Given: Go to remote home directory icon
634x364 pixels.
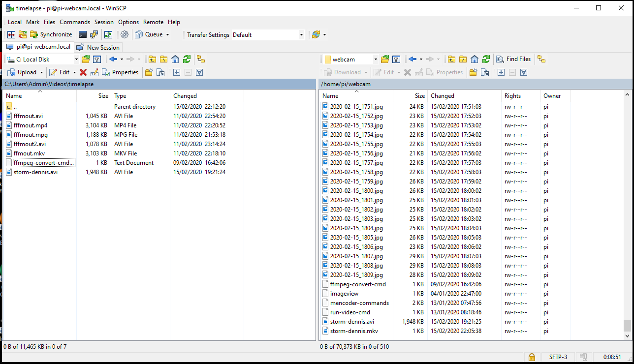Looking at the screenshot, I should coord(475,59).
